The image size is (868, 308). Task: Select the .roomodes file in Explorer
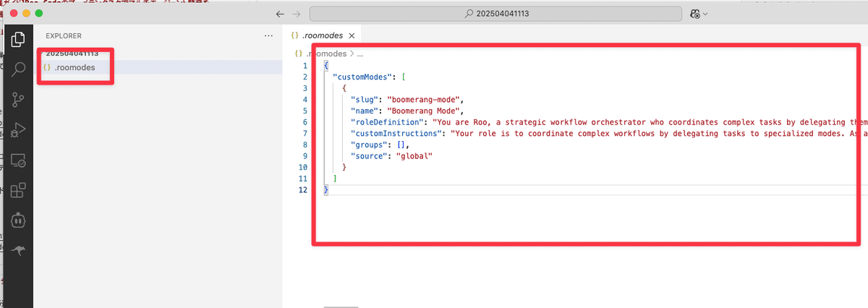point(74,67)
